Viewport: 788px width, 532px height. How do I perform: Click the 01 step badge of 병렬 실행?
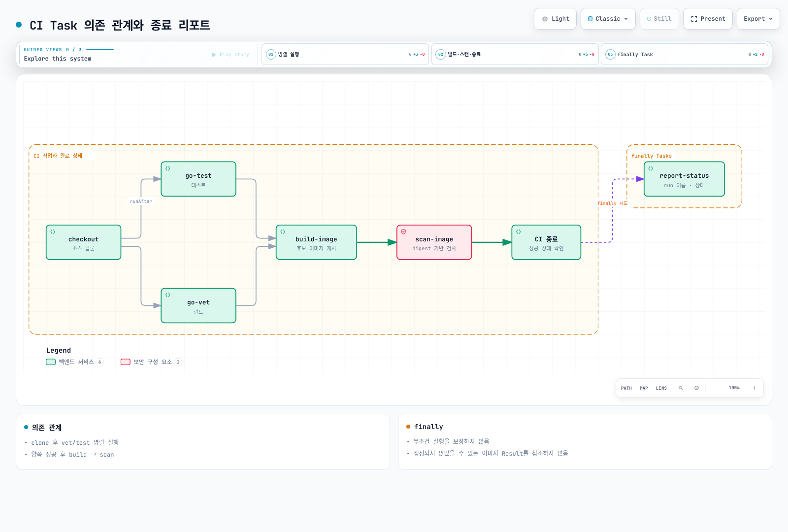coord(271,54)
